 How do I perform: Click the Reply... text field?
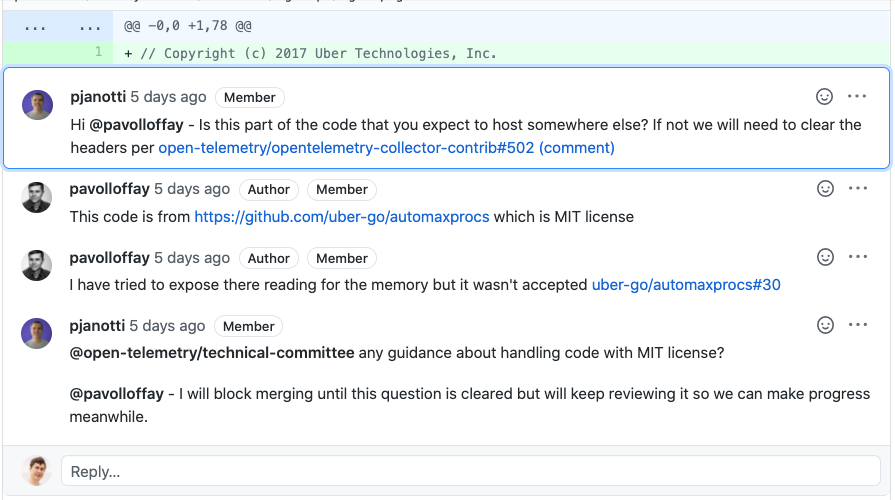(x=471, y=471)
